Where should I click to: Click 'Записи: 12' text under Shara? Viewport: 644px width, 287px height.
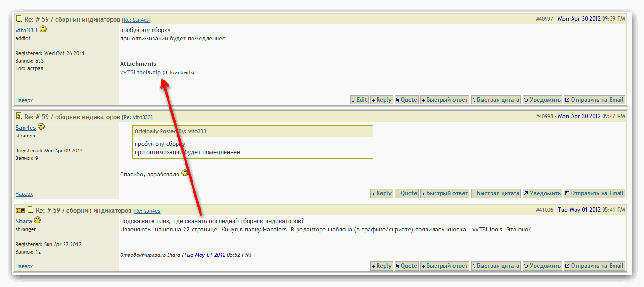click(x=28, y=252)
